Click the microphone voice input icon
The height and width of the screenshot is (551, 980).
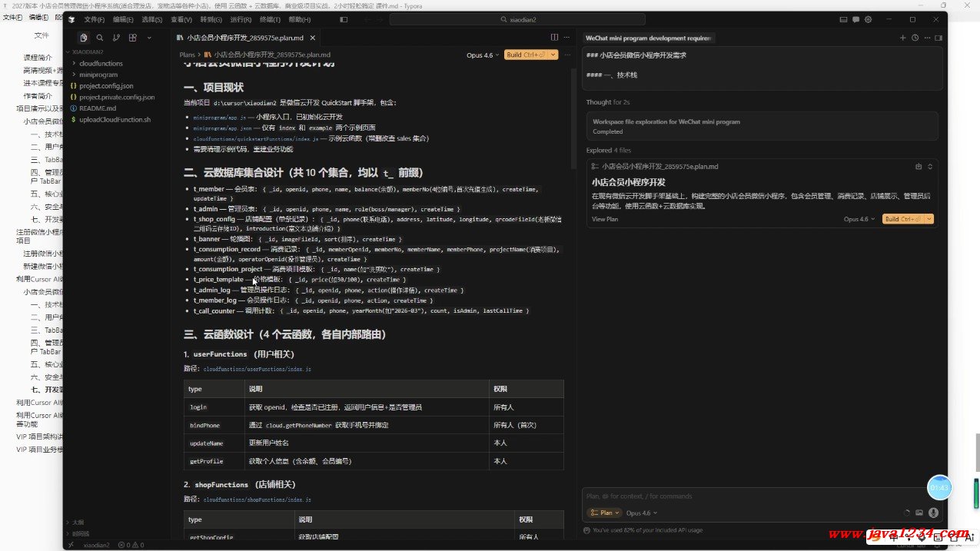tap(933, 513)
